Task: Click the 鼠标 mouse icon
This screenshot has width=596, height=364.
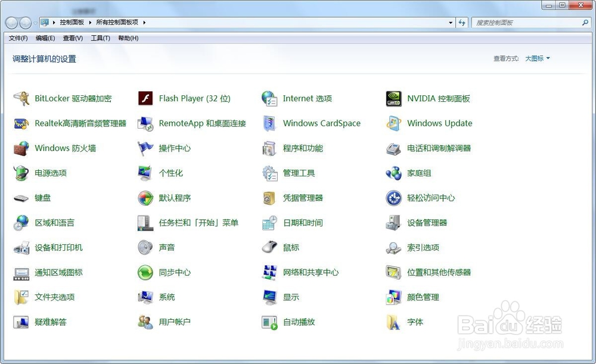Action: click(x=269, y=247)
